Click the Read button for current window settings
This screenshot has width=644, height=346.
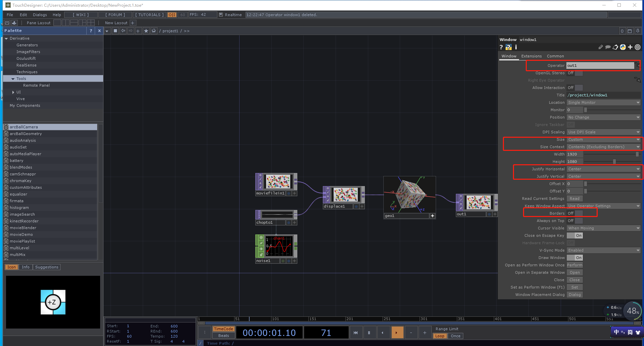pyautogui.click(x=574, y=199)
